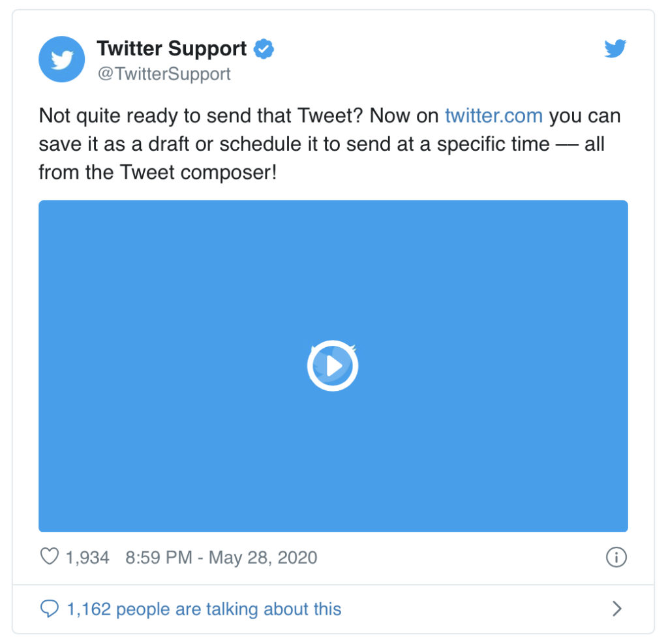The image size is (668, 644).
Task: Click the Twitter bird logo top right
Action: pos(615,48)
